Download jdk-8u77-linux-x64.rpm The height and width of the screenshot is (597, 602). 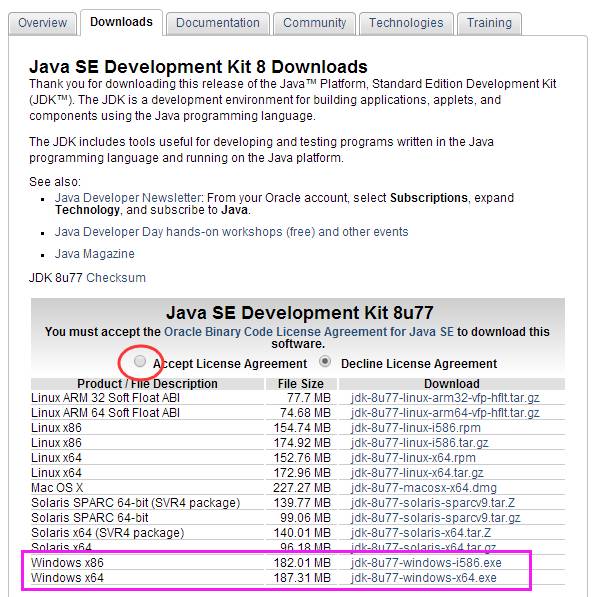[413, 458]
